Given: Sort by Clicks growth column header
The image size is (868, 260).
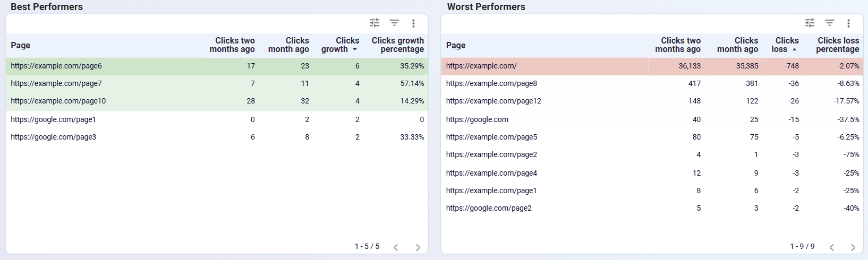Looking at the screenshot, I should point(340,45).
